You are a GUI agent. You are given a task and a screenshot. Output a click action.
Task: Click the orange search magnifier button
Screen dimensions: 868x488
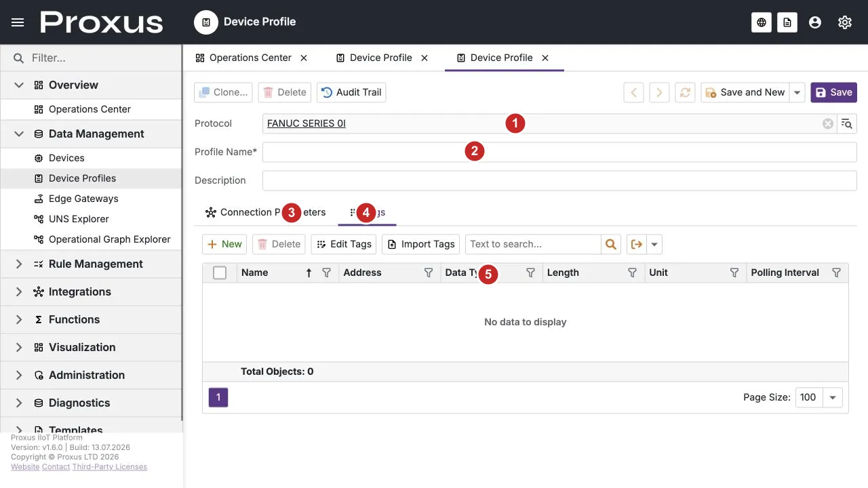click(x=611, y=244)
